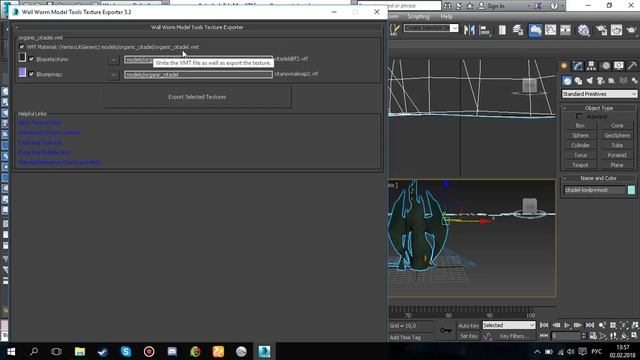Open the named selection sets dropdown
The height and width of the screenshot is (360, 640).
coord(454,28)
